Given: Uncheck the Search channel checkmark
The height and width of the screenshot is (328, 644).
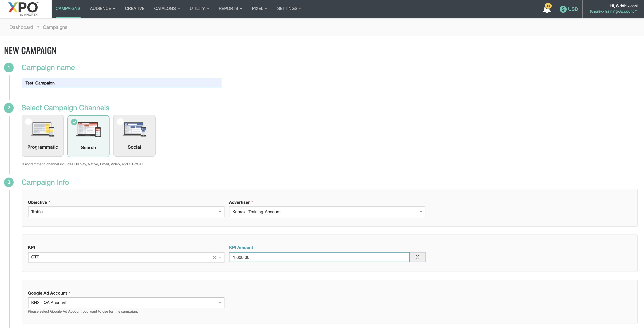Looking at the screenshot, I should pyautogui.click(x=74, y=122).
